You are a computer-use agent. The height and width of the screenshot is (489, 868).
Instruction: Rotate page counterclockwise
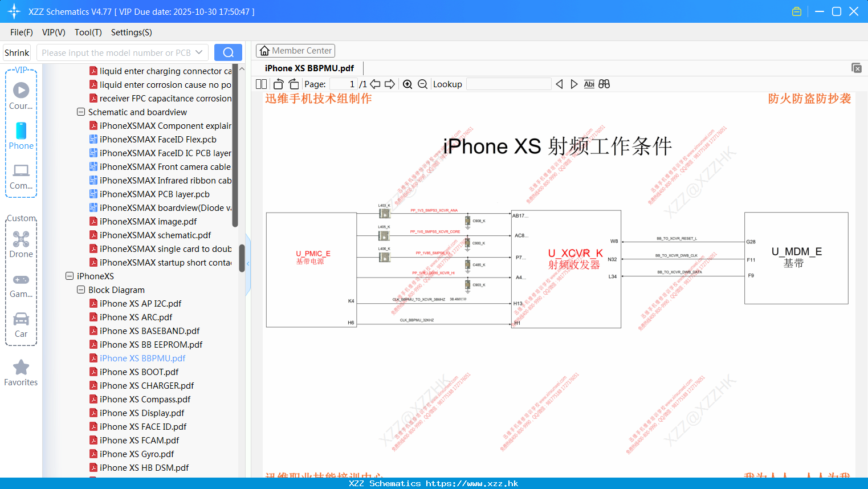[278, 84]
